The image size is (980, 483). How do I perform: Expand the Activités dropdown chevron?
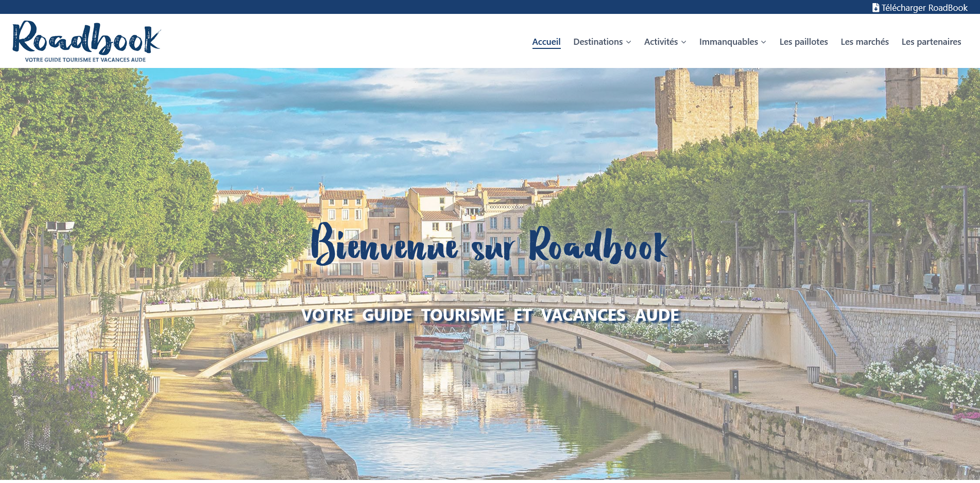(x=683, y=42)
